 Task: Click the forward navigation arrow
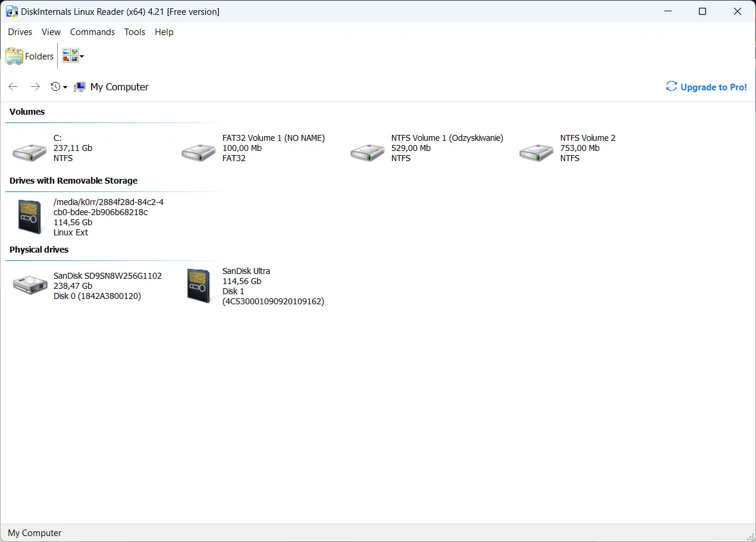(x=34, y=86)
